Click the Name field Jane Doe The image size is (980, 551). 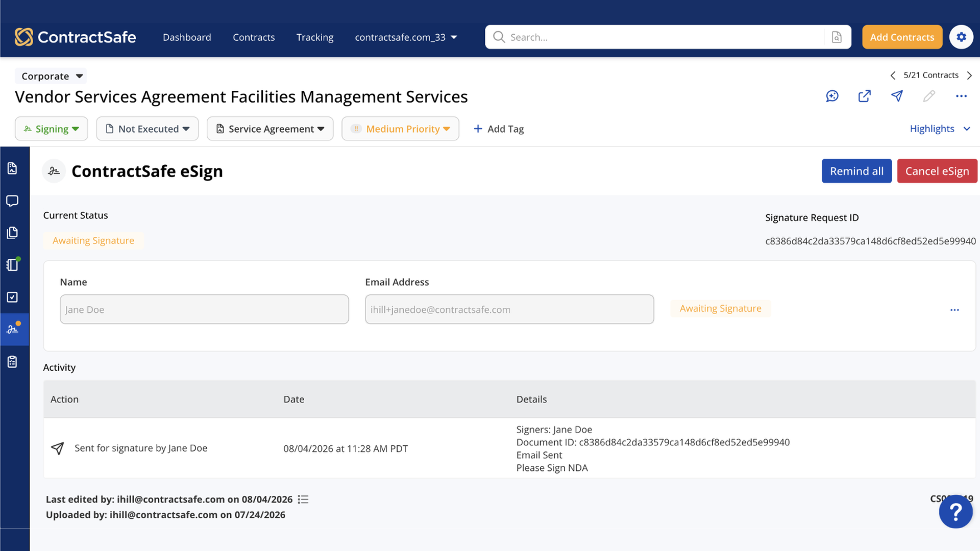tap(204, 309)
